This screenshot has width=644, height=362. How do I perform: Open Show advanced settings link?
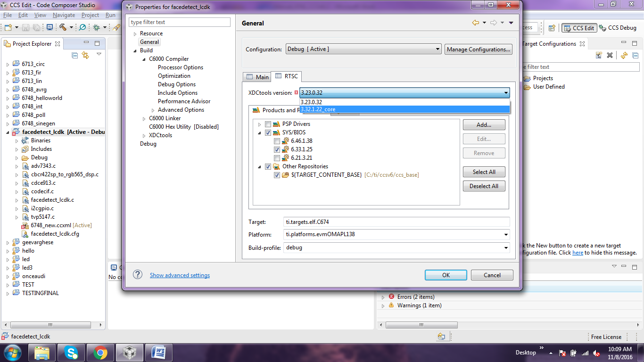[x=180, y=275]
